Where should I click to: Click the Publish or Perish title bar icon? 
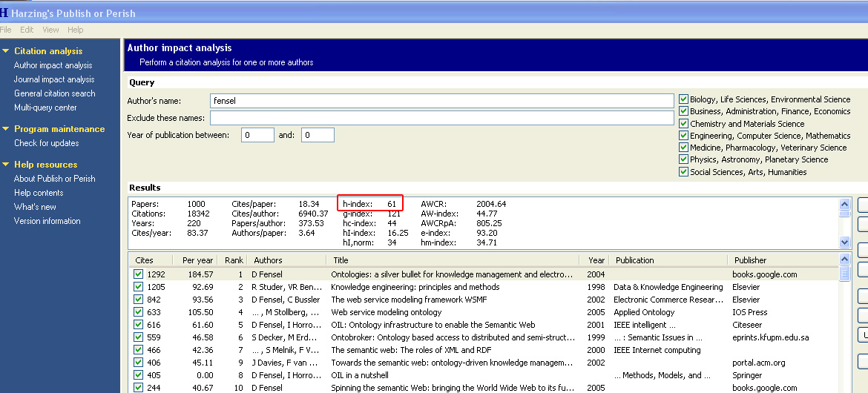(x=4, y=13)
